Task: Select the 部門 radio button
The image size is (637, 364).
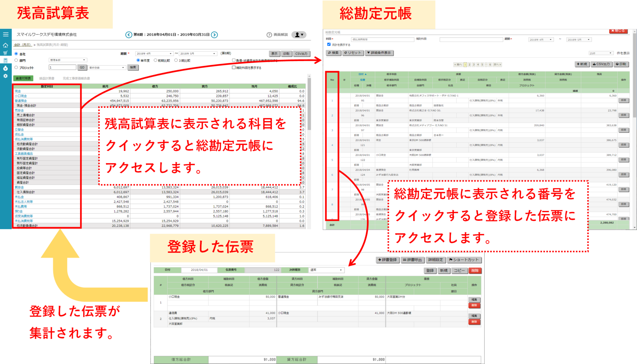Action: point(16,60)
